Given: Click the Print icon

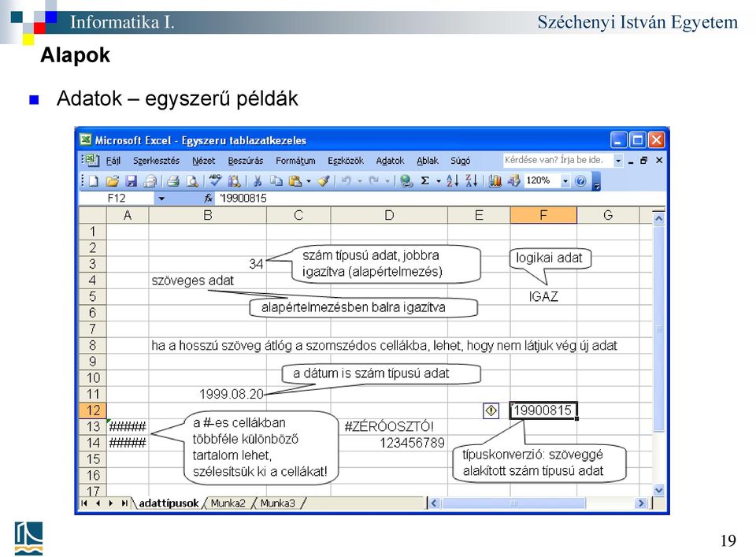Looking at the screenshot, I should click(x=173, y=181).
